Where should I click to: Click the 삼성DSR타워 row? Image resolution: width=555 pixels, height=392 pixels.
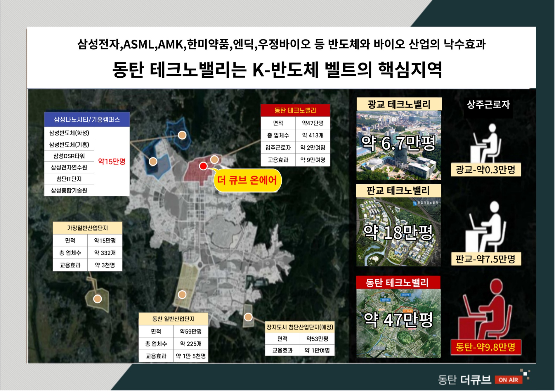pyautogui.click(x=69, y=156)
